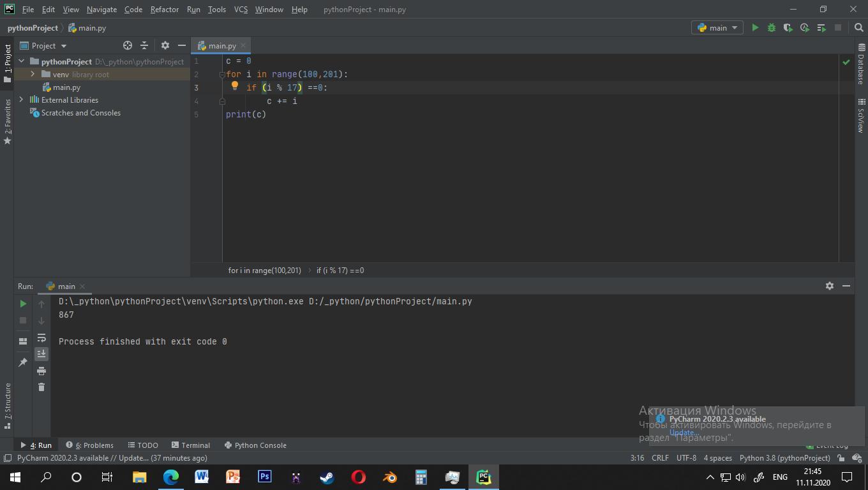Click the Update link in the notification

click(683, 432)
